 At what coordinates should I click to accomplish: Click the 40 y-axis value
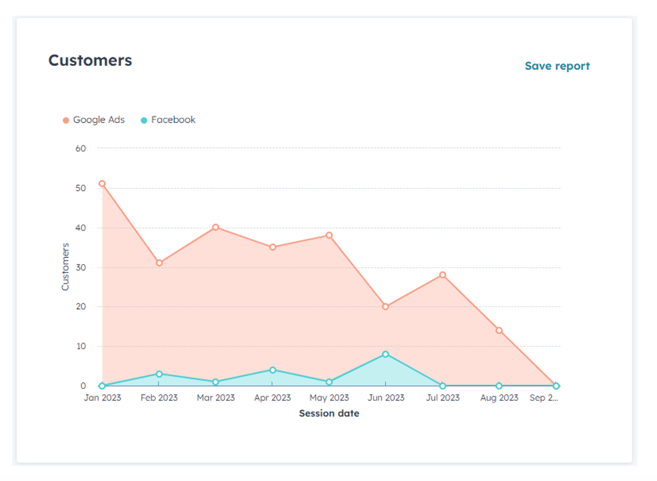click(x=81, y=228)
